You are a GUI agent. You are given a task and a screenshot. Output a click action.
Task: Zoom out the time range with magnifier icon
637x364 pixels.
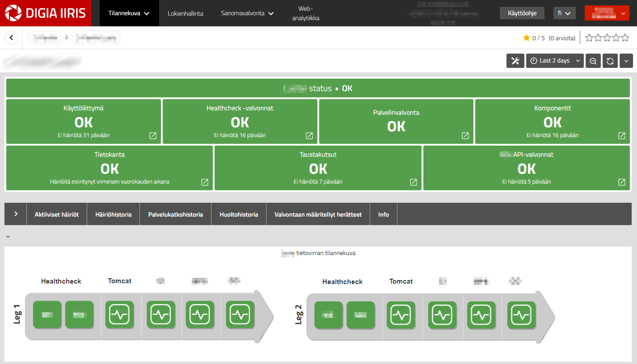(593, 61)
